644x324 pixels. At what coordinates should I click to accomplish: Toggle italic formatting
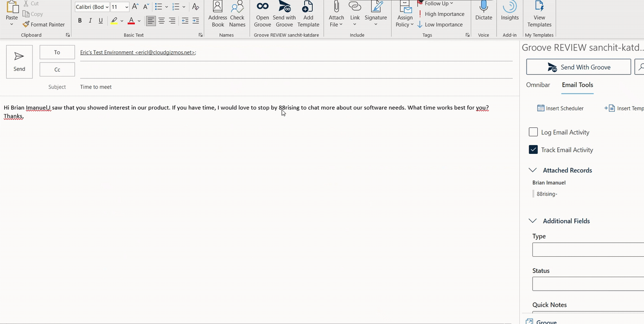coord(90,20)
